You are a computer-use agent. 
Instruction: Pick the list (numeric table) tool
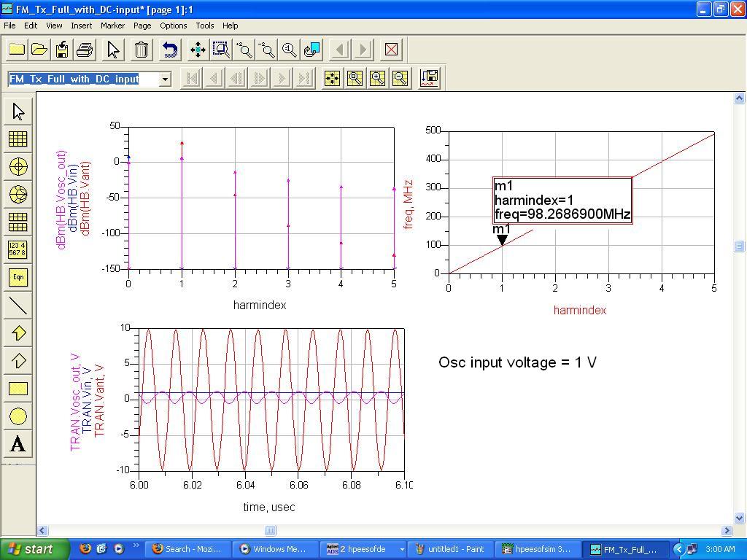coord(18,249)
